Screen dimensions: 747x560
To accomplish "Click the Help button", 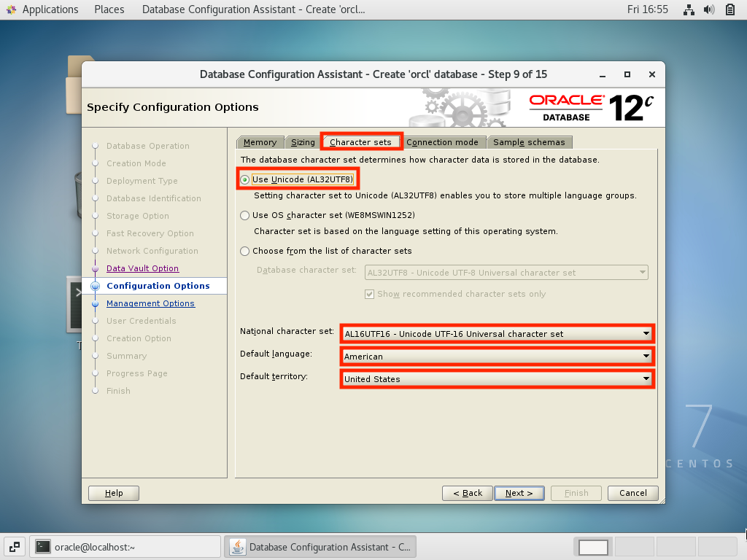I will click(x=114, y=494).
